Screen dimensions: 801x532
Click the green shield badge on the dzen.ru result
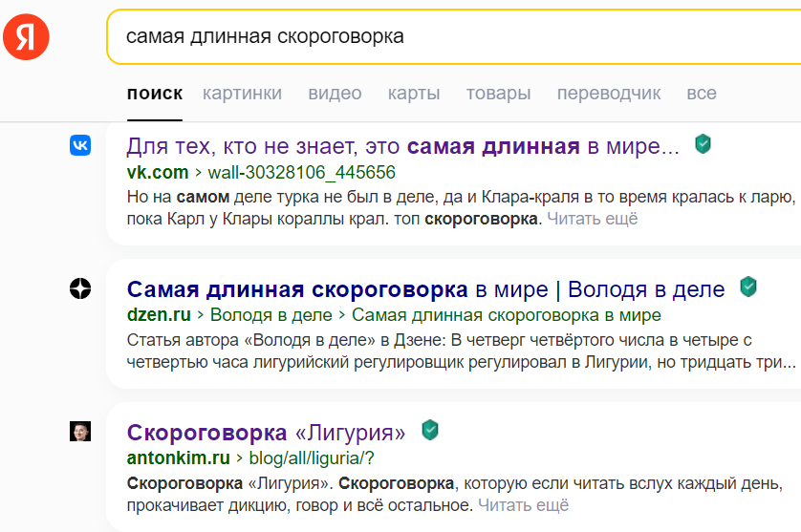tap(747, 287)
